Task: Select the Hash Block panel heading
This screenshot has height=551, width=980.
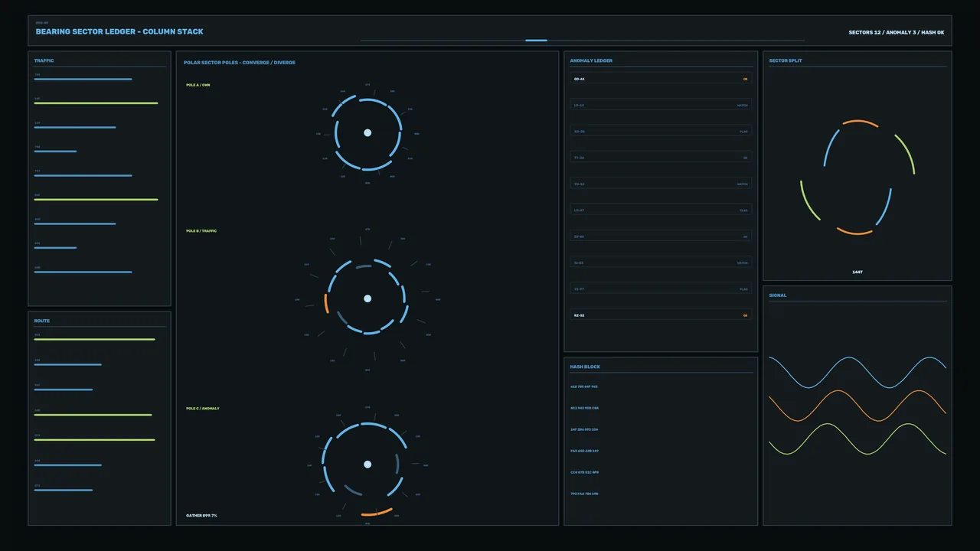Action: 585,367
